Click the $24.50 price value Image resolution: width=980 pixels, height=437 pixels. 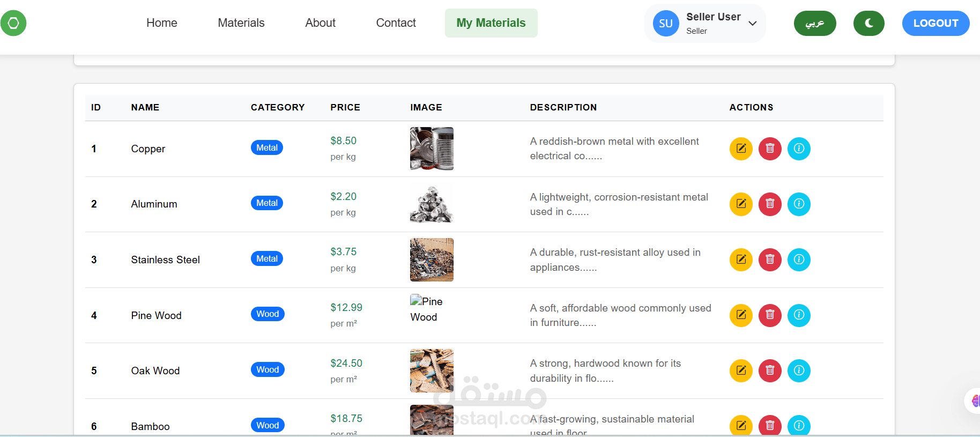pos(346,363)
